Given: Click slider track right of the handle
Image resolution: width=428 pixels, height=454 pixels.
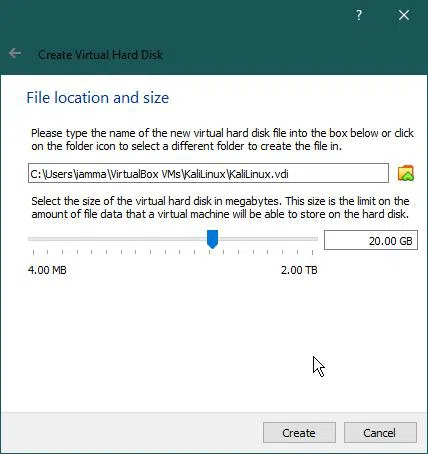Looking at the screenshot, I should pos(268,239).
